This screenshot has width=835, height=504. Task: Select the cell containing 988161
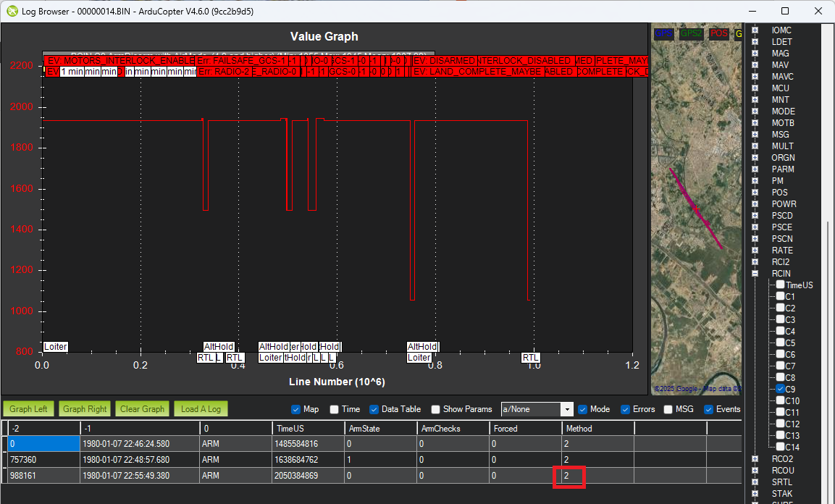[44, 476]
